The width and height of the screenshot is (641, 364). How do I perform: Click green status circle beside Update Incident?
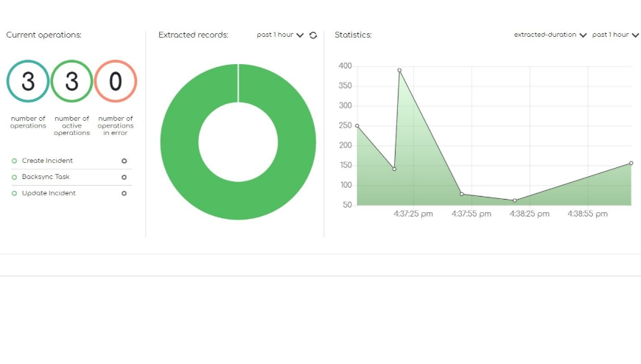(x=14, y=194)
